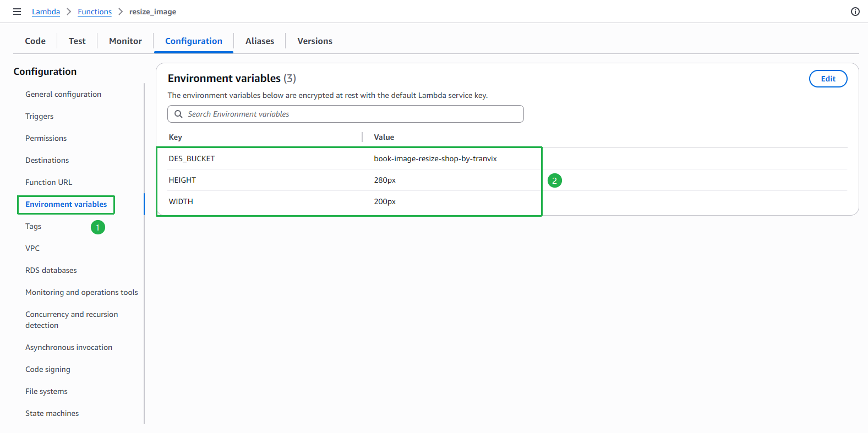The width and height of the screenshot is (868, 433).
Task: Open VPC section
Action: (x=32, y=248)
